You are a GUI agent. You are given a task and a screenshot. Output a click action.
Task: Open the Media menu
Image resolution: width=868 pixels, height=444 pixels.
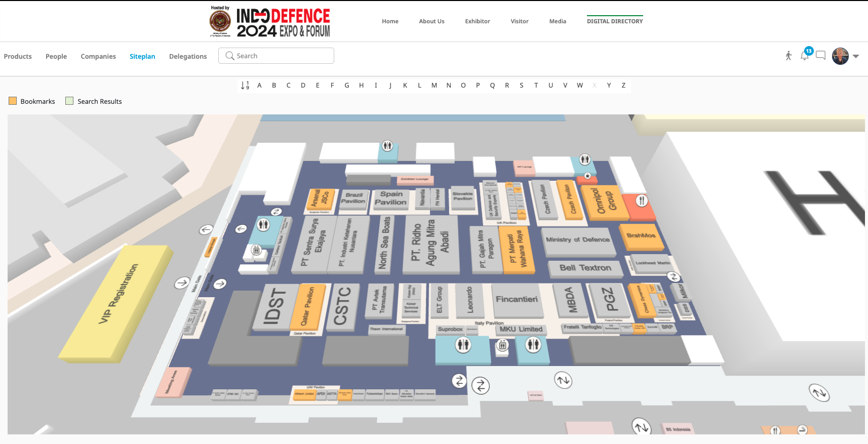558,21
